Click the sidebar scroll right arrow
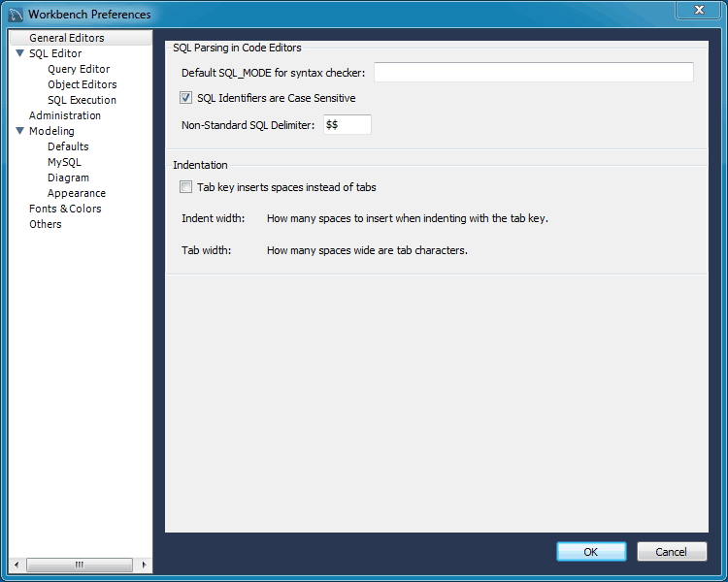The height and width of the screenshot is (582, 728). click(x=144, y=565)
